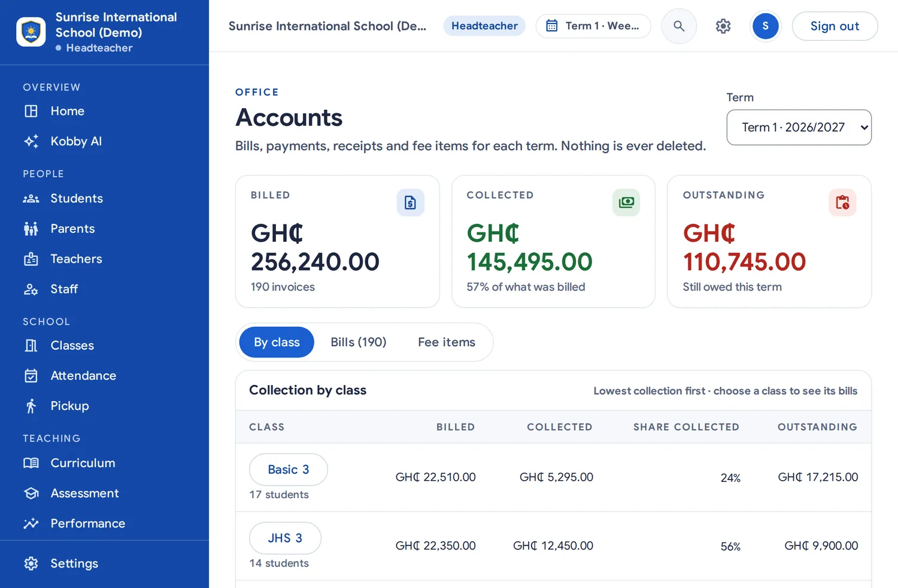Click the GH₵ 256,240.00 billed total
898x588 pixels.
[315, 248]
